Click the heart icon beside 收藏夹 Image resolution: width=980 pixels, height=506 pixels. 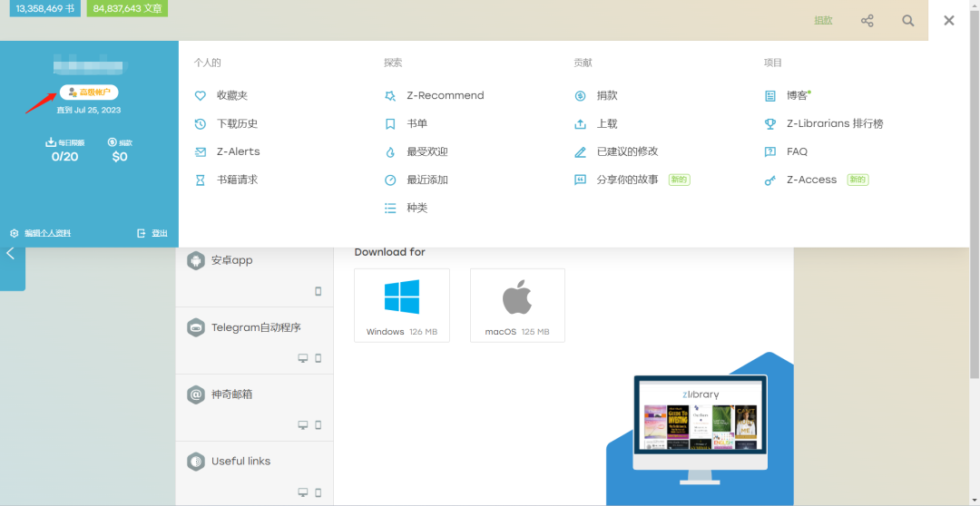coord(200,95)
